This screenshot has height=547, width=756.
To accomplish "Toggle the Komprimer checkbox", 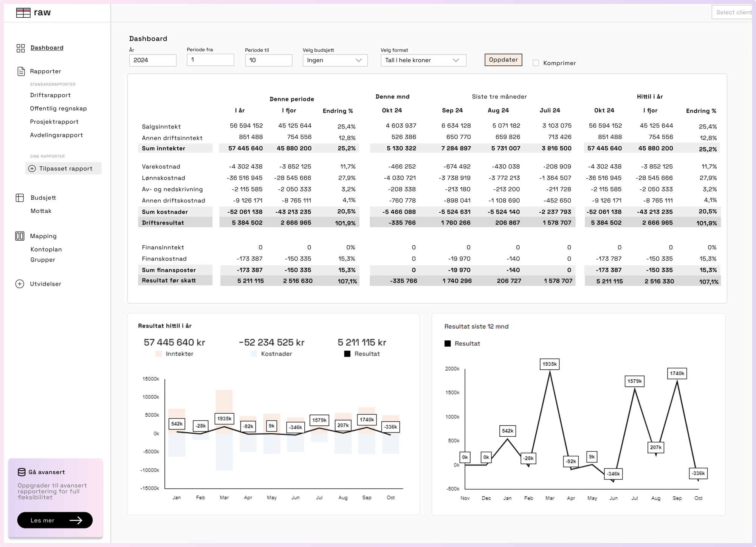I will pos(536,63).
